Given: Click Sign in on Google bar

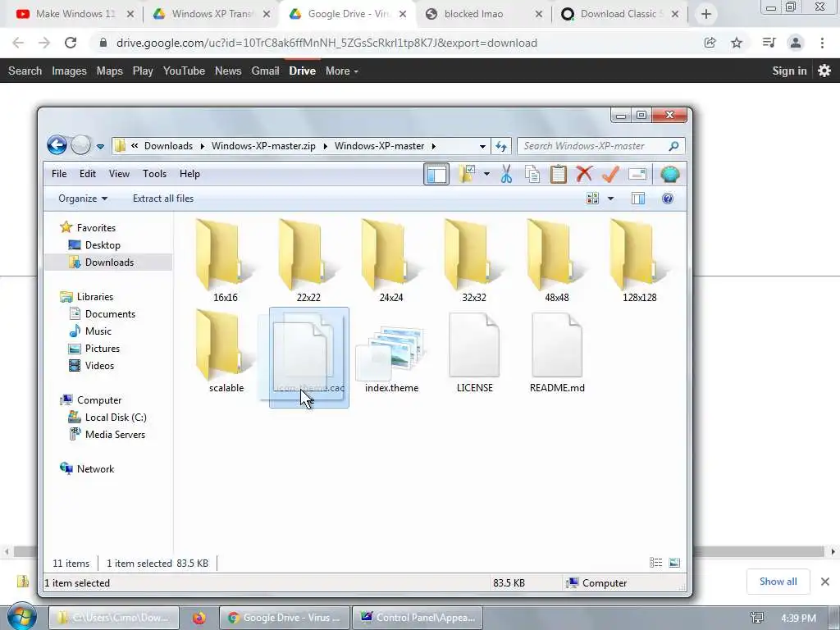Looking at the screenshot, I should click(789, 71).
